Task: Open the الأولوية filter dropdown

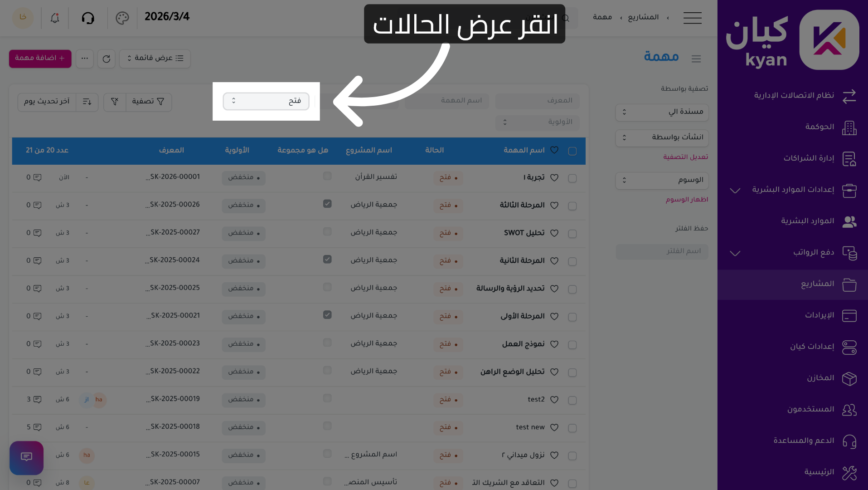Action: pos(537,122)
